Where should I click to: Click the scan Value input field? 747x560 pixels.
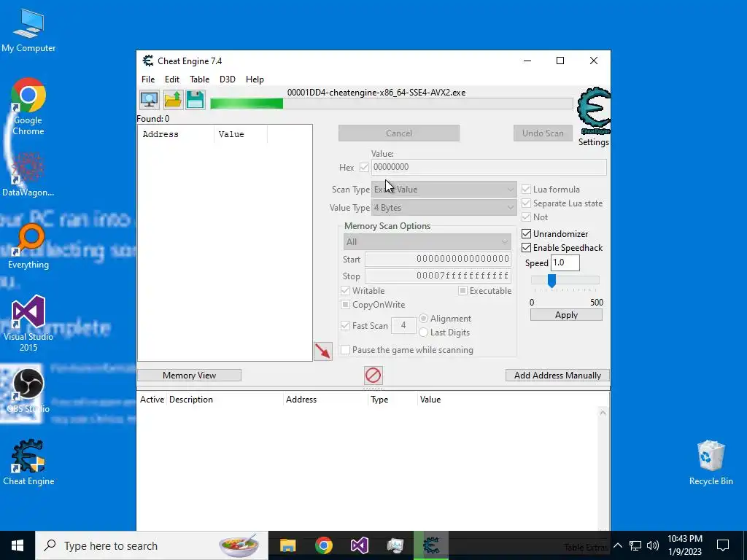pos(489,167)
